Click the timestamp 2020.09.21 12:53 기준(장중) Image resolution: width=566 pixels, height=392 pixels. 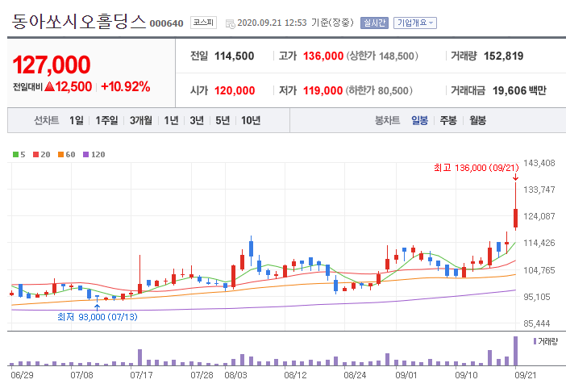(295, 23)
